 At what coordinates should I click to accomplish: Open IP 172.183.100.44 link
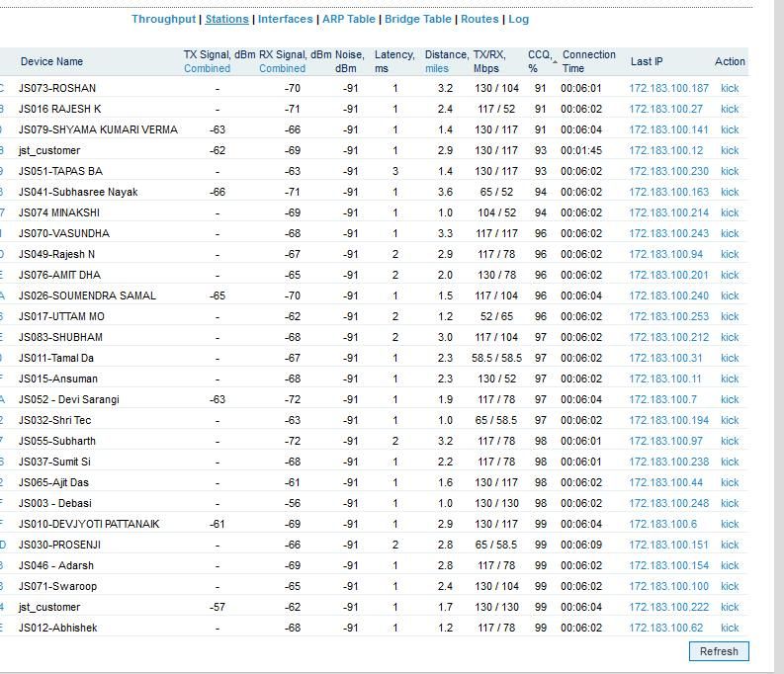tap(666, 482)
